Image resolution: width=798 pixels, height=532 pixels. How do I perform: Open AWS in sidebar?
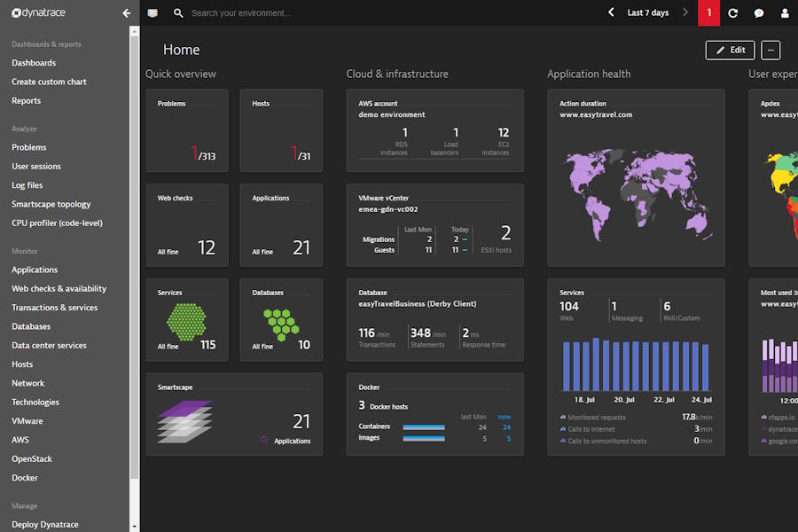tap(20, 440)
